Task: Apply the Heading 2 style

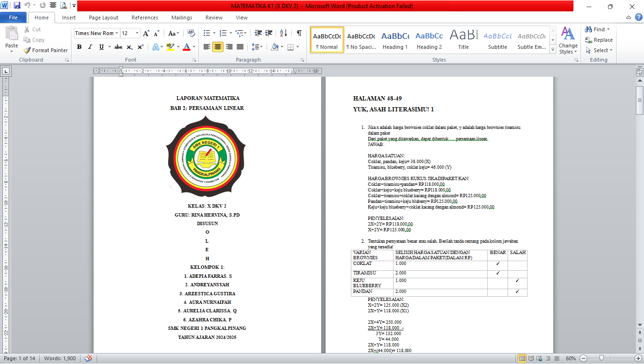Action: 429,40
